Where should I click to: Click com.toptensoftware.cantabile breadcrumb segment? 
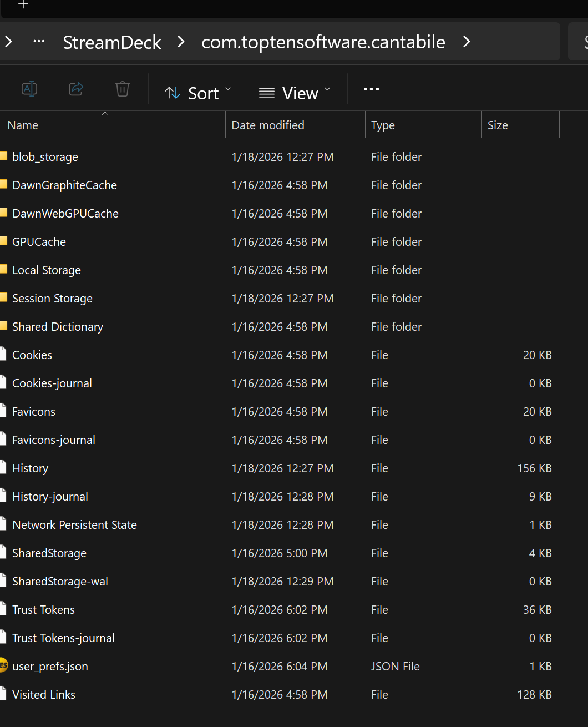click(323, 42)
